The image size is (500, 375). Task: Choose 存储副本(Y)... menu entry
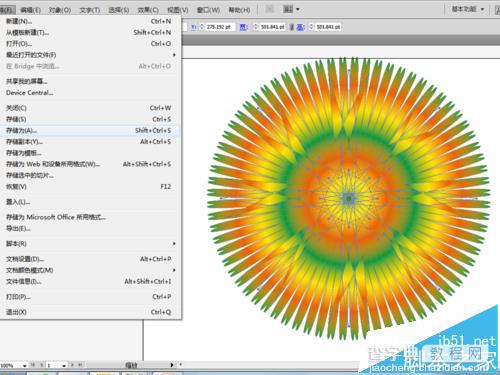click(90, 142)
